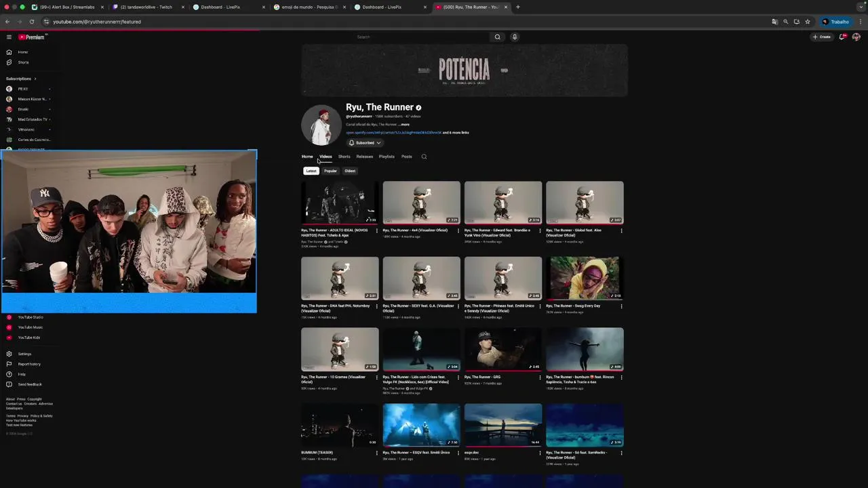
Task: Open the channel Releases tab
Action: [x=365, y=157]
